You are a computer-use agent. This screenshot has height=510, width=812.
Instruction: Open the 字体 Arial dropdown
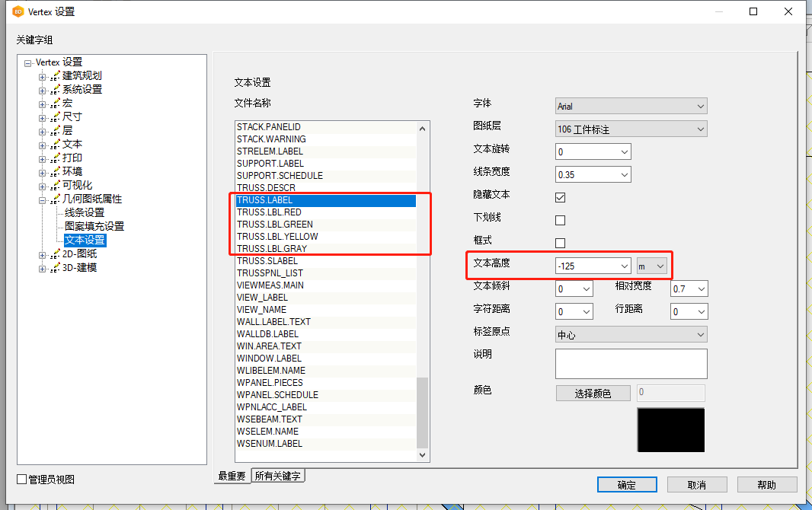click(631, 106)
